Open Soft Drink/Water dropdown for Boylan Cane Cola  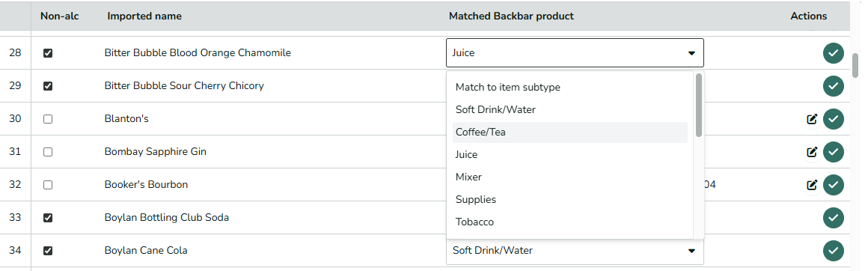click(x=575, y=251)
